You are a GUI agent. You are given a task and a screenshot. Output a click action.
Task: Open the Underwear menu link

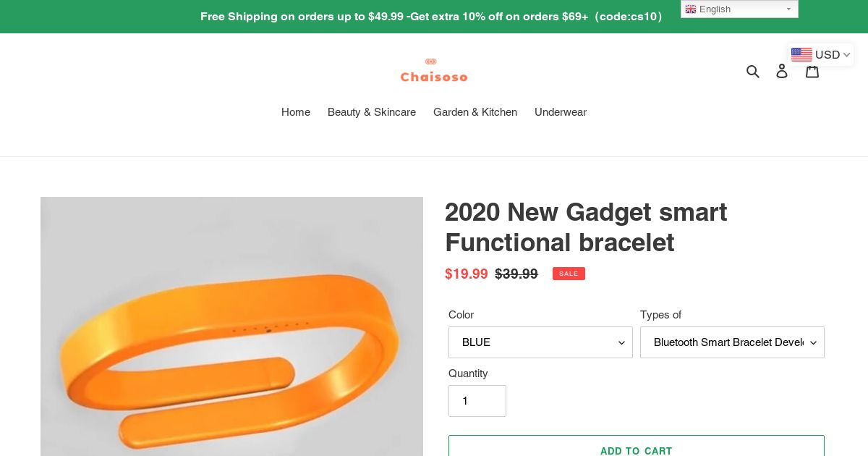[561, 112]
